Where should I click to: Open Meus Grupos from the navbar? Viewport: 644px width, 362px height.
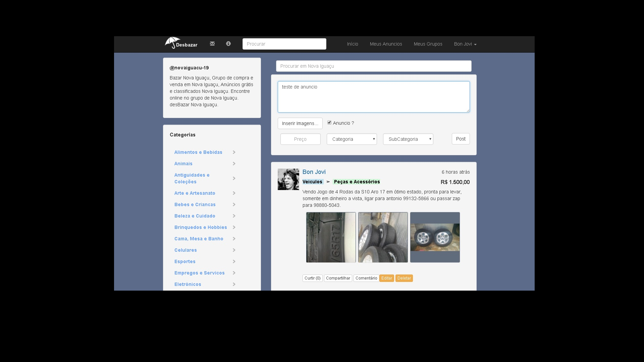click(x=428, y=44)
